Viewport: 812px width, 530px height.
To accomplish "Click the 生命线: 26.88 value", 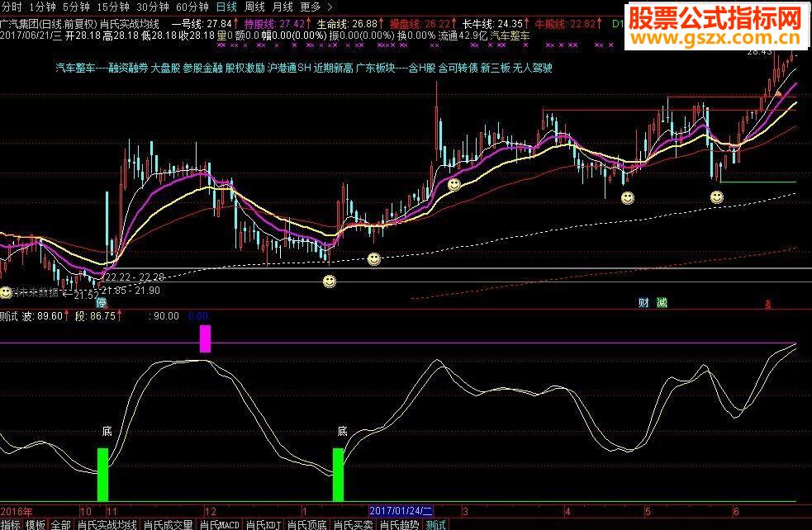I will pyautogui.click(x=350, y=23).
